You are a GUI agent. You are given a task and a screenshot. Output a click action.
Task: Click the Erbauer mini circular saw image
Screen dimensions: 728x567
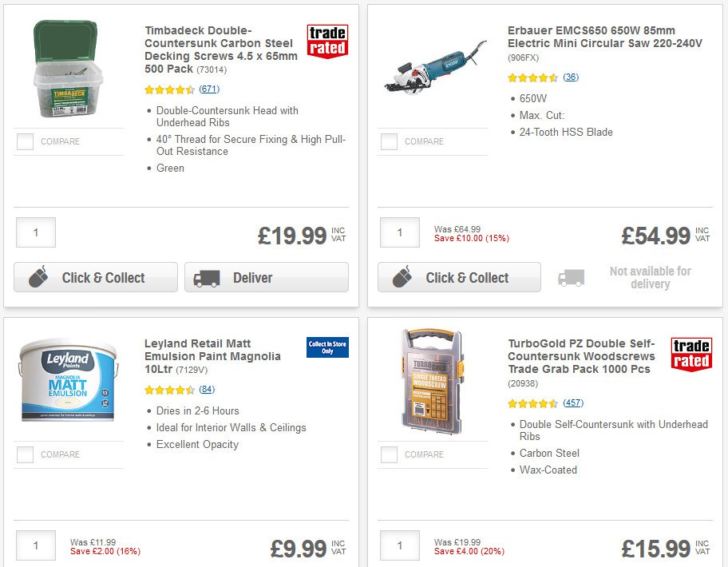pos(435,67)
